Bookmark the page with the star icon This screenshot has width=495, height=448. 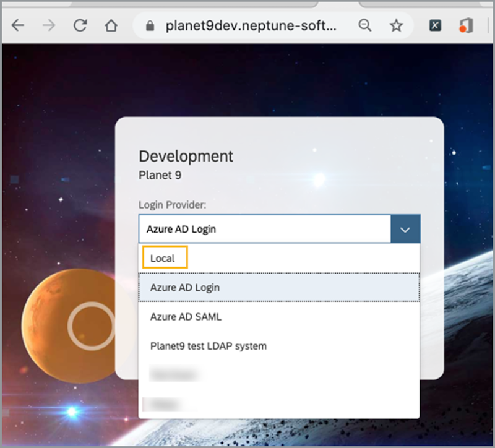(396, 25)
